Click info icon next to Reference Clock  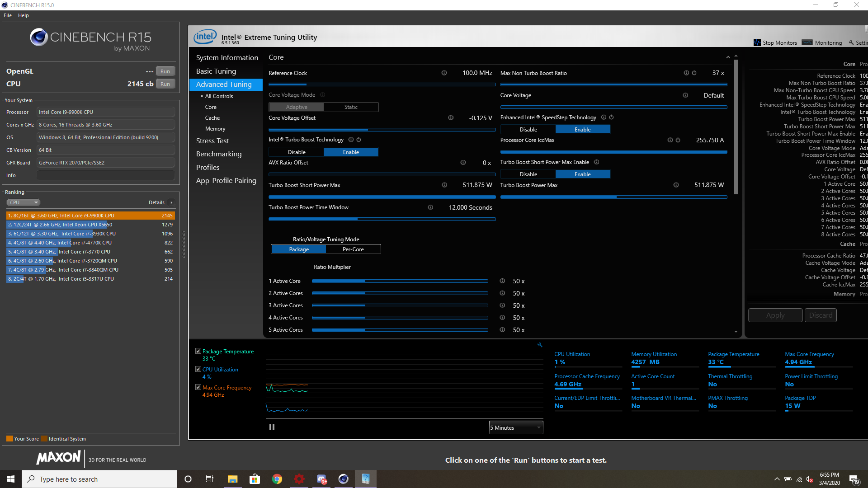[x=444, y=73]
